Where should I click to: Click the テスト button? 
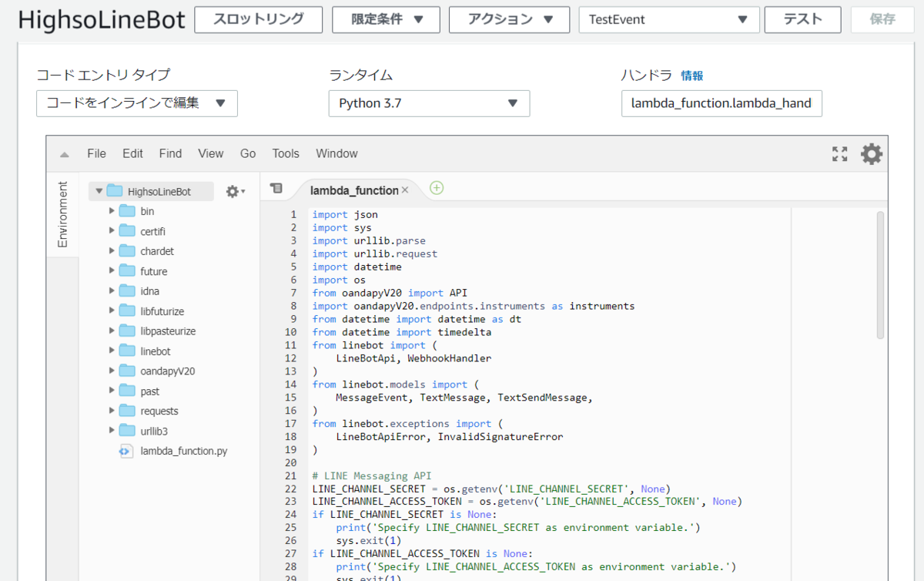[x=803, y=20]
